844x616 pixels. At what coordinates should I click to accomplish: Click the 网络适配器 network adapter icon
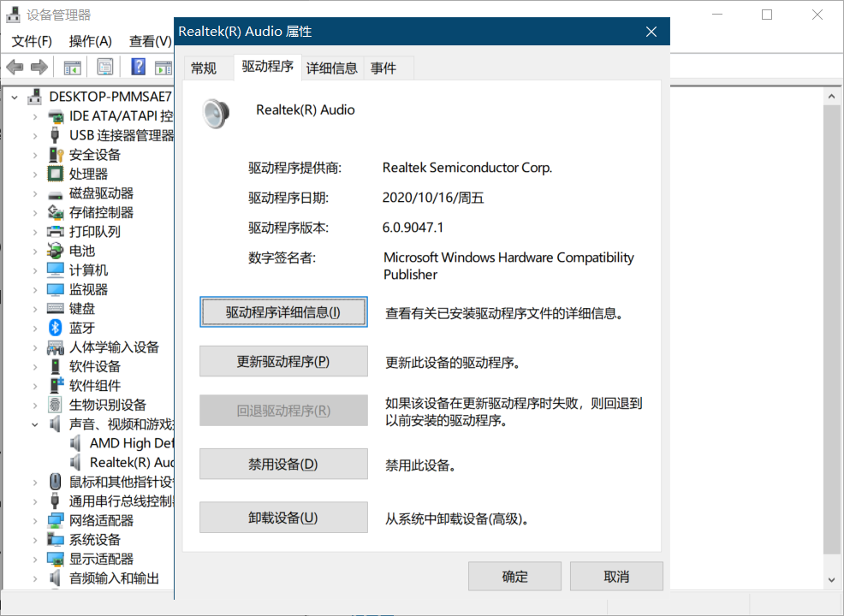(x=56, y=521)
